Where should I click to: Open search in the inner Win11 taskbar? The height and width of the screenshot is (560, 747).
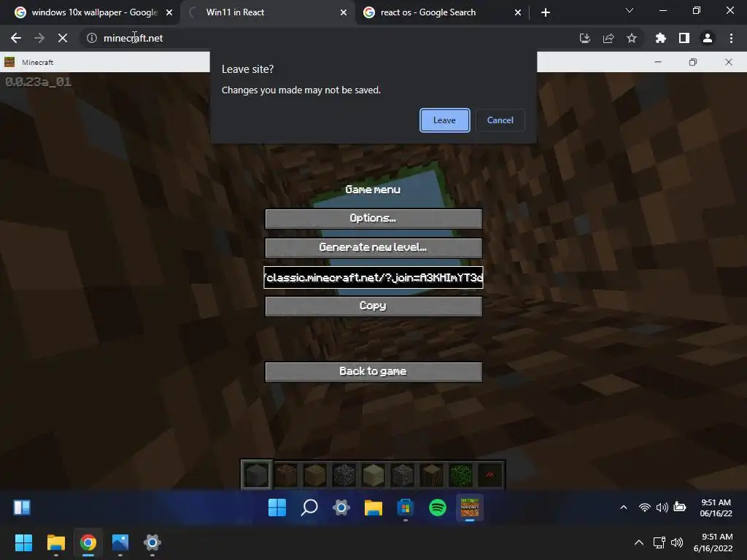(309, 507)
